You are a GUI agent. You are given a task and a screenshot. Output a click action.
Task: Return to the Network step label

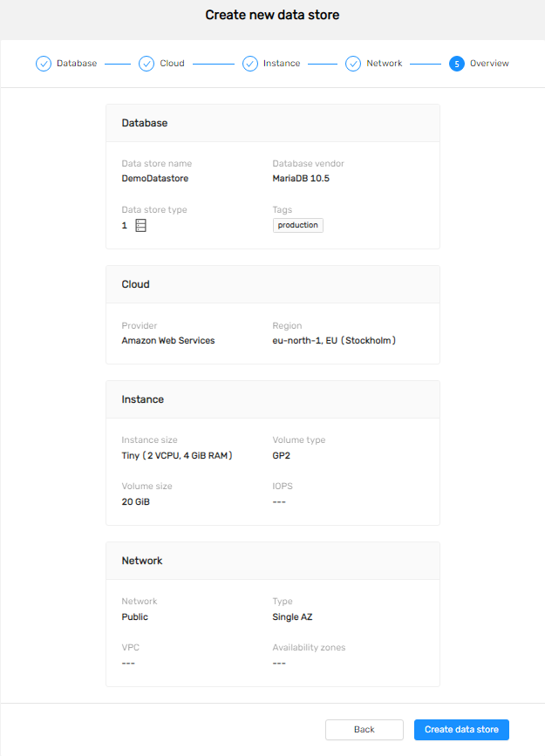(x=385, y=63)
